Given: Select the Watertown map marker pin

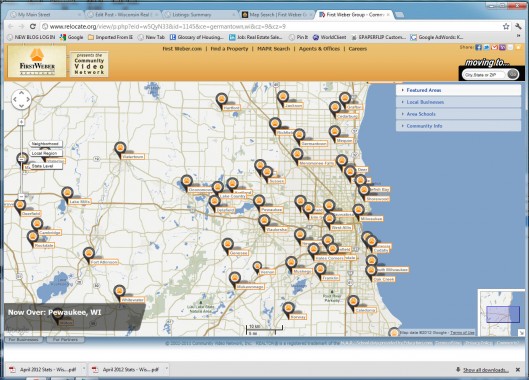Looking at the screenshot, I should 120,149.
